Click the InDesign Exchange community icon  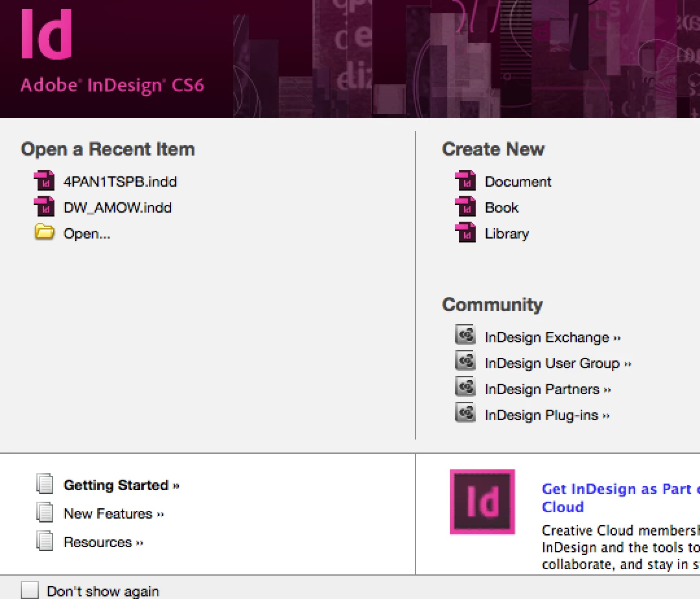click(465, 335)
